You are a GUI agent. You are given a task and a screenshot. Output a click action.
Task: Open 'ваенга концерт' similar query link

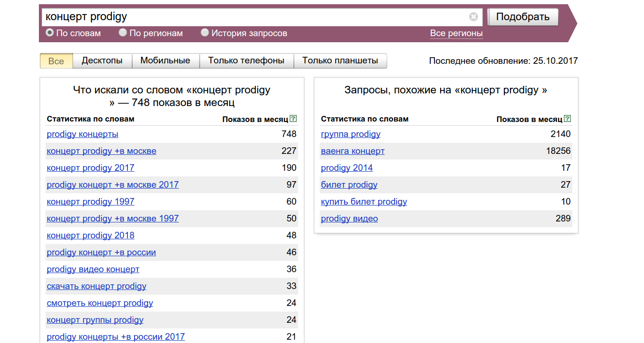pyautogui.click(x=353, y=151)
